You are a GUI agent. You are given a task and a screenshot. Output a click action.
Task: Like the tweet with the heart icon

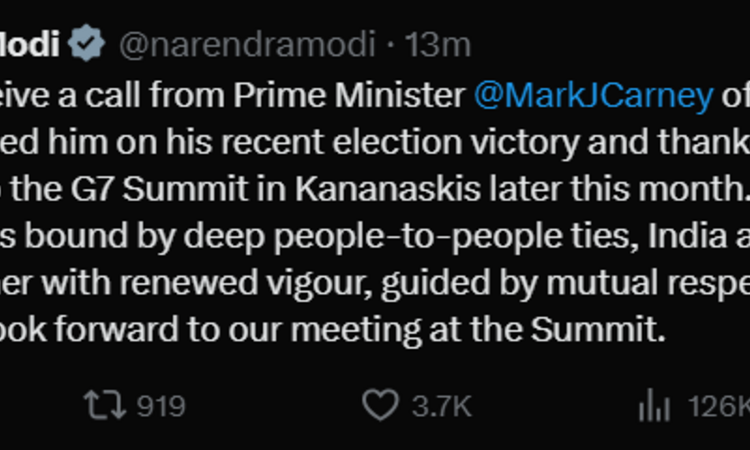click(x=380, y=405)
